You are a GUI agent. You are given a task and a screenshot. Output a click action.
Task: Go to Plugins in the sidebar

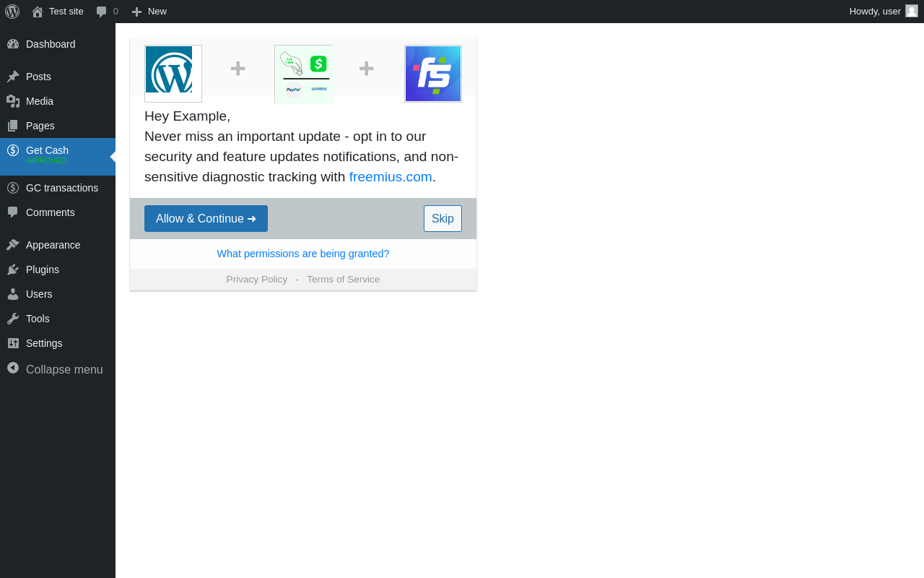(x=58, y=269)
